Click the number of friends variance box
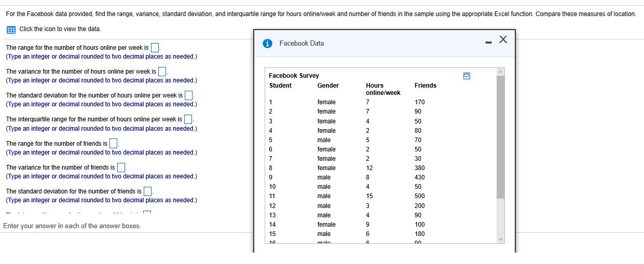644x264 pixels. point(121,168)
